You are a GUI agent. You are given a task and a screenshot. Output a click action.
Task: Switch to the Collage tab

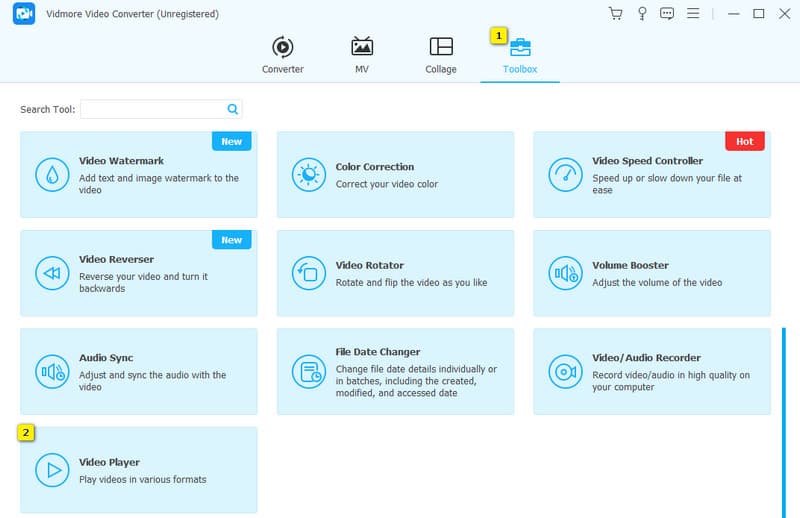pos(440,55)
